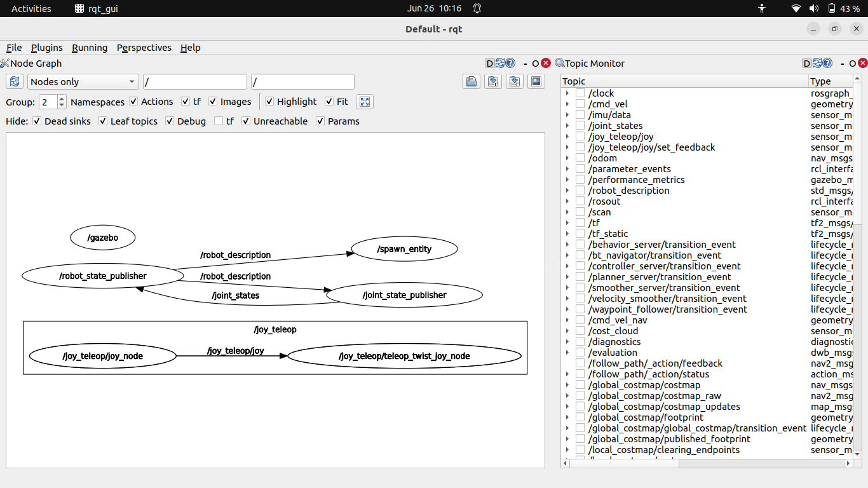
Task: Click the D button on Node Graph titlebar
Action: [488, 63]
